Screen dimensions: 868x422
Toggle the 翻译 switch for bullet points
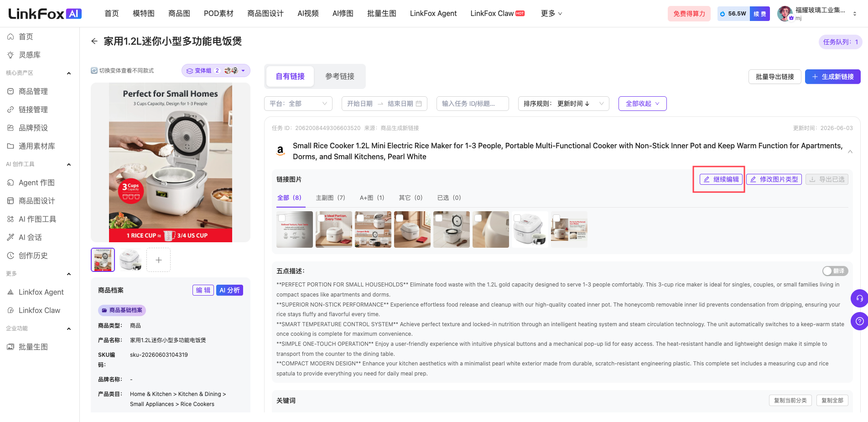click(x=835, y=271)
